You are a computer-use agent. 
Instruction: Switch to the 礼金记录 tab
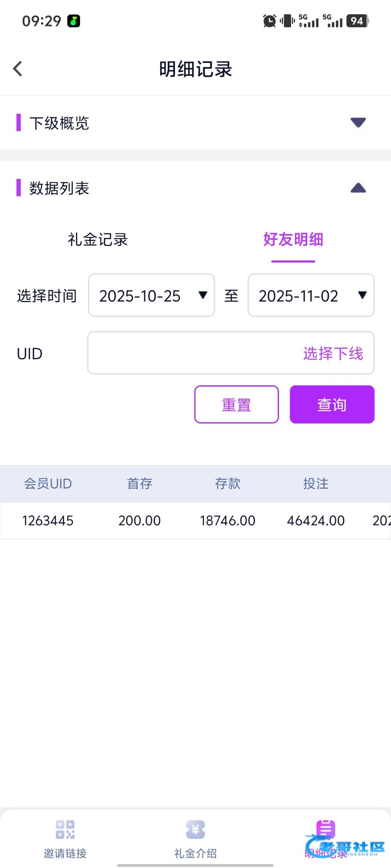(98, 239)
